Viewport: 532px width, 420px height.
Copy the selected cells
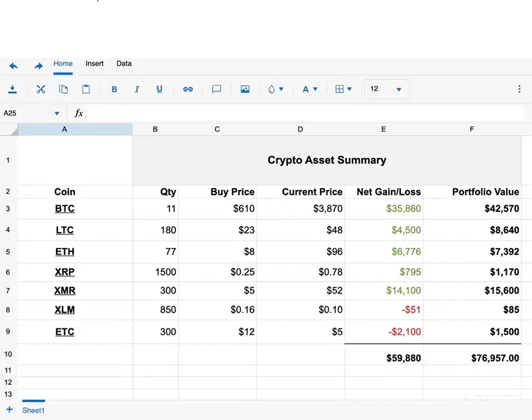coord(63,89)
